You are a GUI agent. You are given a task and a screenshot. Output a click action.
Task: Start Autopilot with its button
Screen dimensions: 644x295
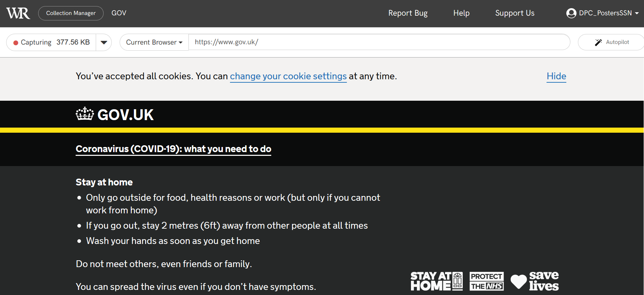611,42
